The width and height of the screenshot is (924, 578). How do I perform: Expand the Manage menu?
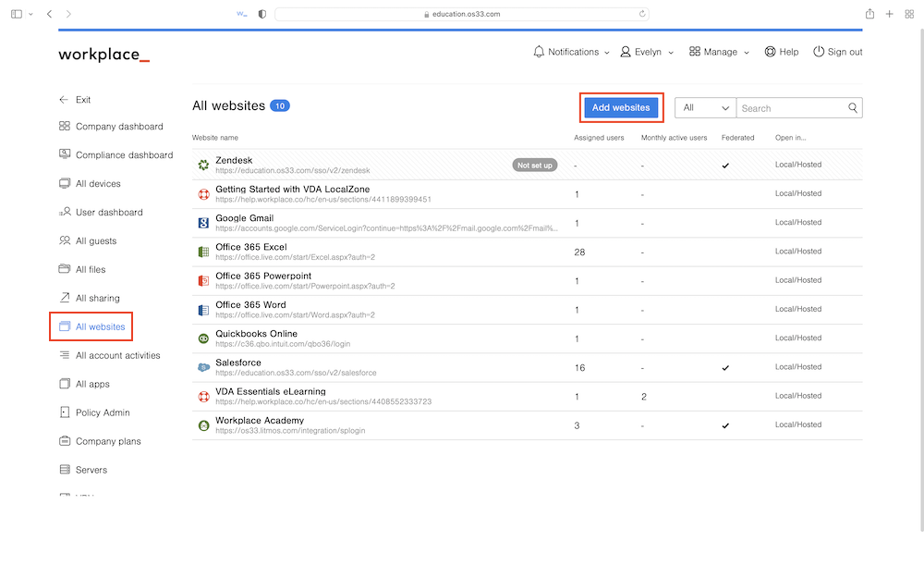click(746, 53)
